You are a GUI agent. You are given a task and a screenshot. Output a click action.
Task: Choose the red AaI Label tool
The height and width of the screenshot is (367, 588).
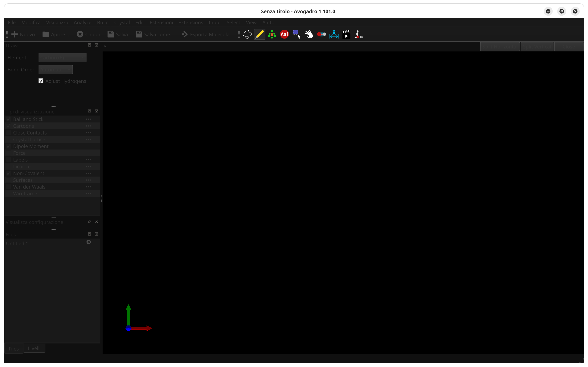pos(284,34)
